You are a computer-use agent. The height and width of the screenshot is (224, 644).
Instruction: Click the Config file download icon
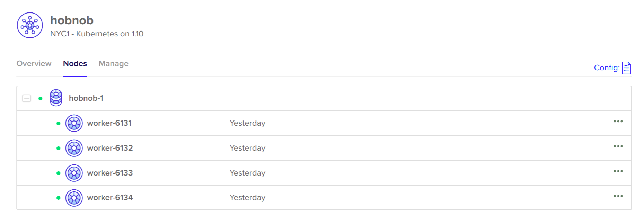[x=626, y=68]
